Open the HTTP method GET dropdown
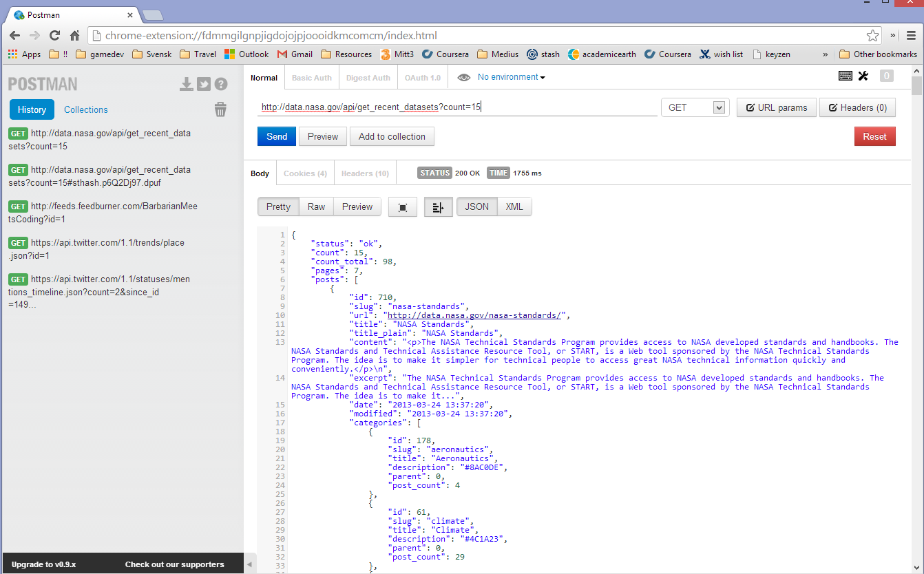Screen dimensions: 924x574 (695, 107)
